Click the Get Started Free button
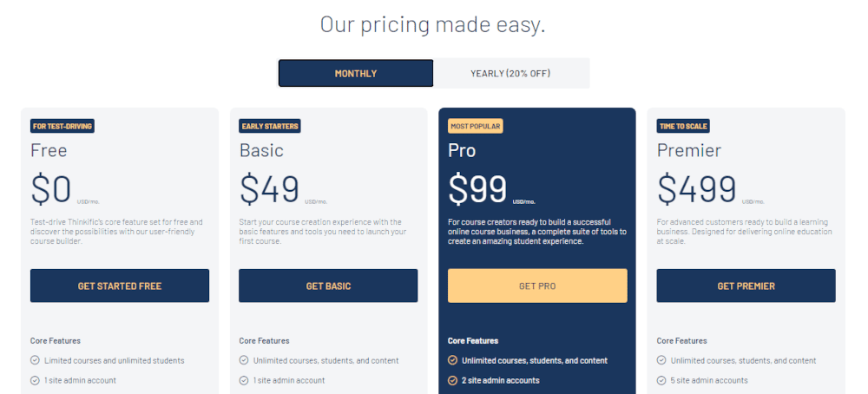868x394 pixels. click(120, 286)
